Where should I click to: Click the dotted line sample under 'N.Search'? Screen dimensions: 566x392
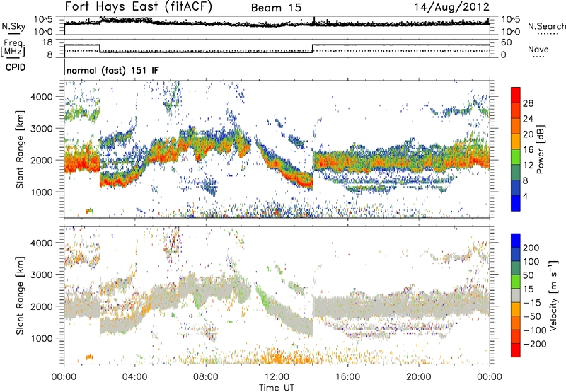tap(547, 34)
